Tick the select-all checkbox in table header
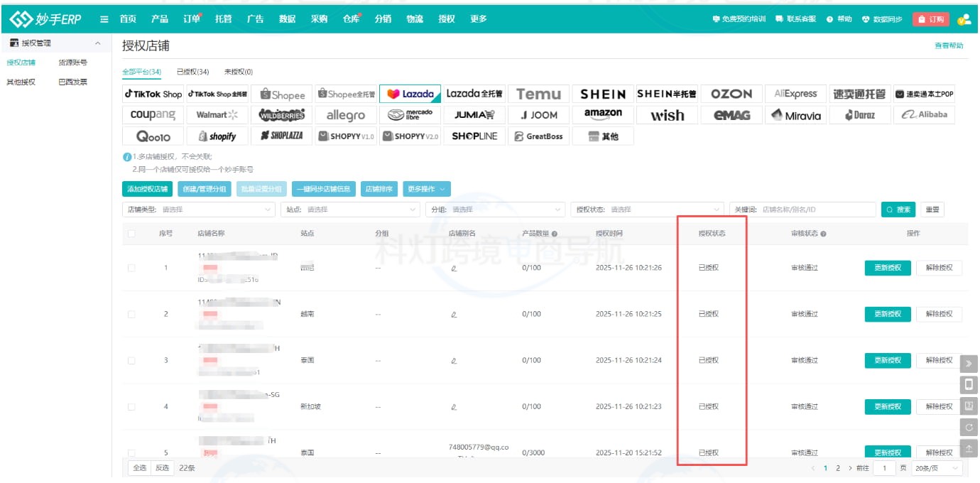The height and width of the screenshot is (483, 980). point(131,234)
